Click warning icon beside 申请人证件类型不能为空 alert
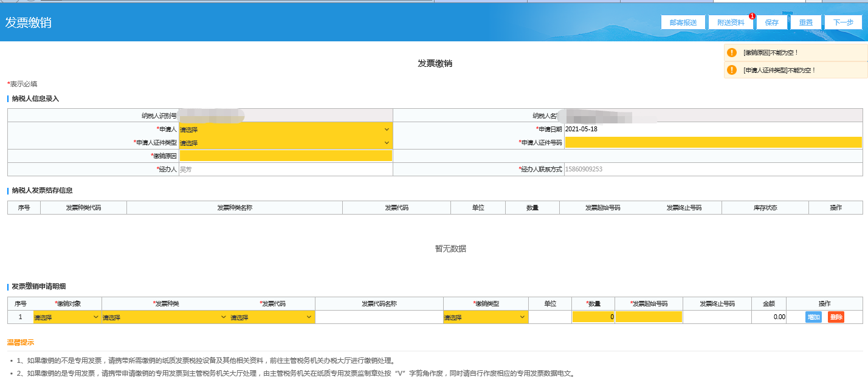Screen dimensions: 868x386 point(732,70)
